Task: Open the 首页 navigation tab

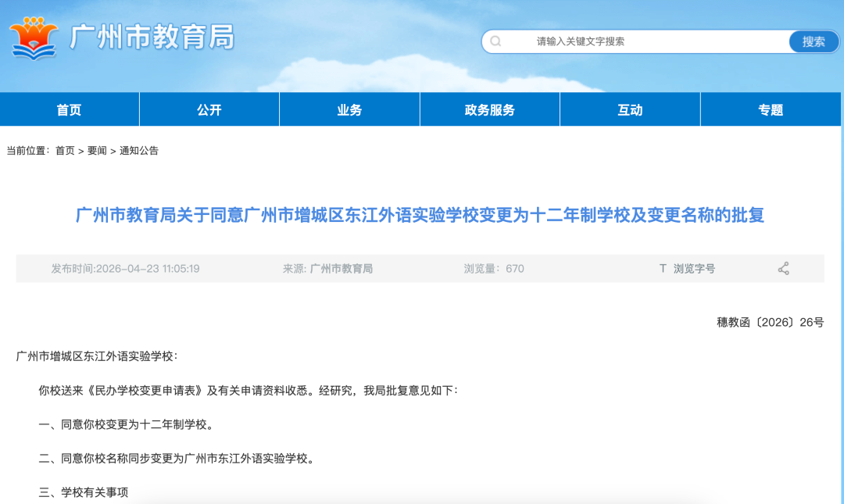Action: pyautogui.click(x=69, y=110)
